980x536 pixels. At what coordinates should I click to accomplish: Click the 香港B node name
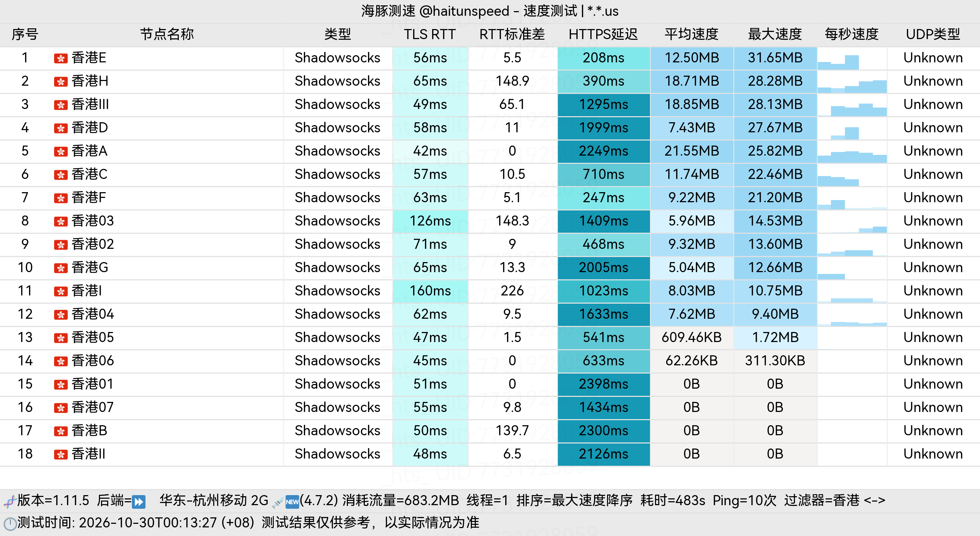tap(90, 431)
